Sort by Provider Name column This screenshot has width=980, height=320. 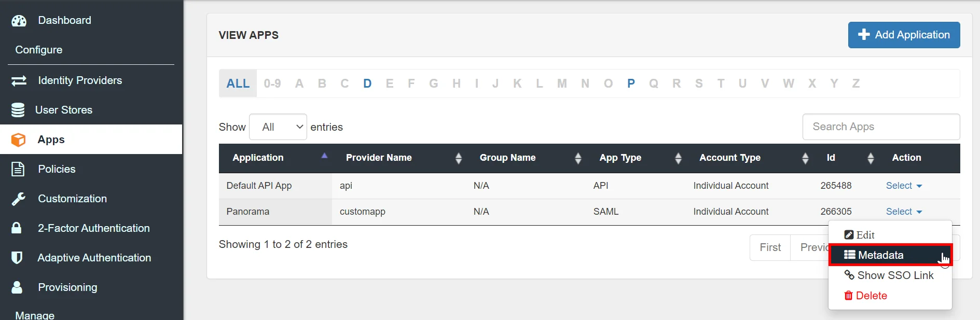(458, 158)
